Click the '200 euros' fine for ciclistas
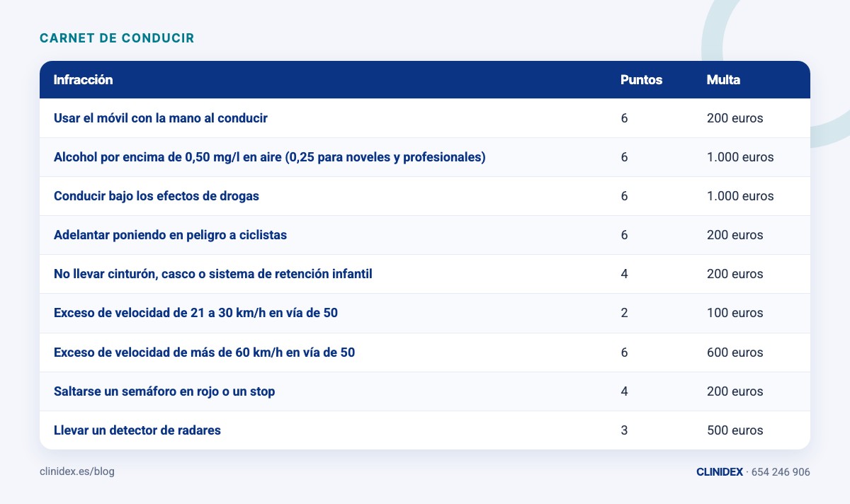Image resolution: width=850 pixels, height=504 pixels. 735,235
